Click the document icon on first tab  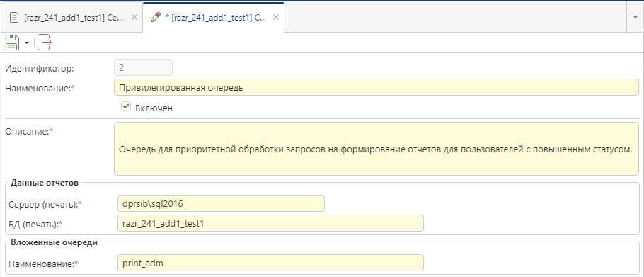(14, 17)
